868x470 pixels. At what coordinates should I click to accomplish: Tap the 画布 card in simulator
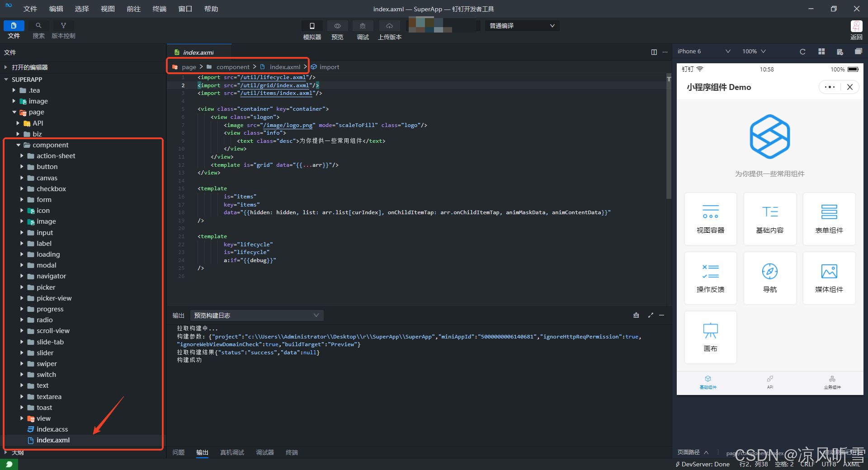pos(710,338)
